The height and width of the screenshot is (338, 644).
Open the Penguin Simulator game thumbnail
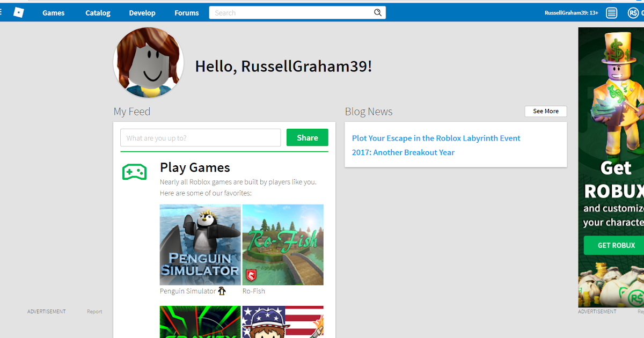[200, 245]
